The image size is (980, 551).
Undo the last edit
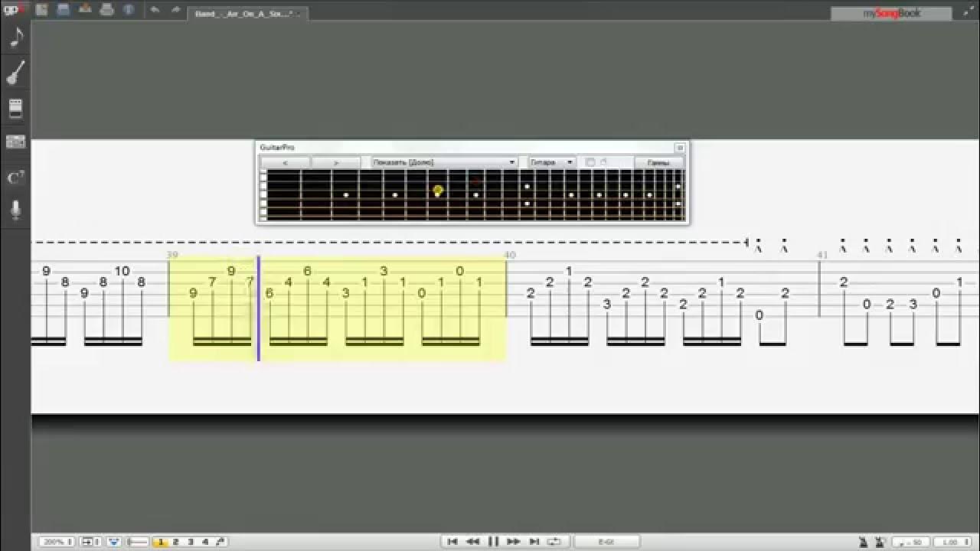click(155, 10)
